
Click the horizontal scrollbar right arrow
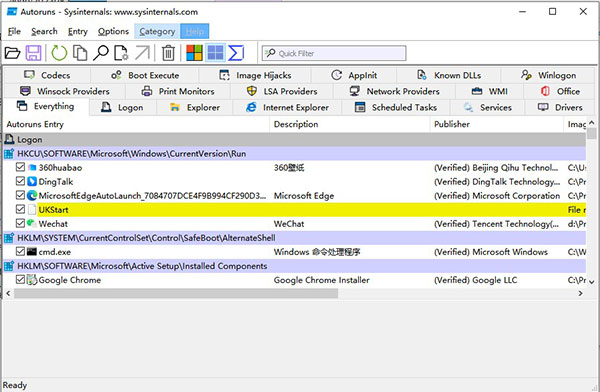pyautogui.click(x=580, y=293)
